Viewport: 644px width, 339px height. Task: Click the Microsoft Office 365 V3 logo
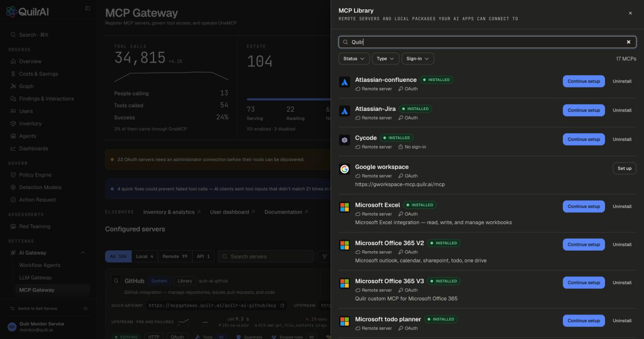click(x=345, y=283)
